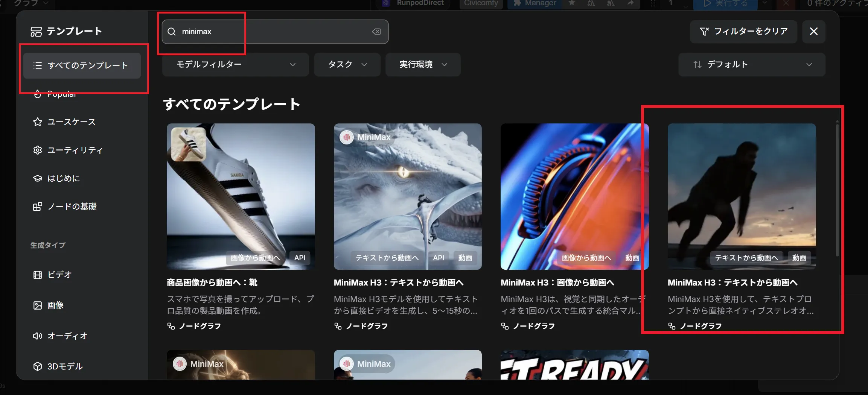Click the フィルターをクリア button

[x=743, y=31]
